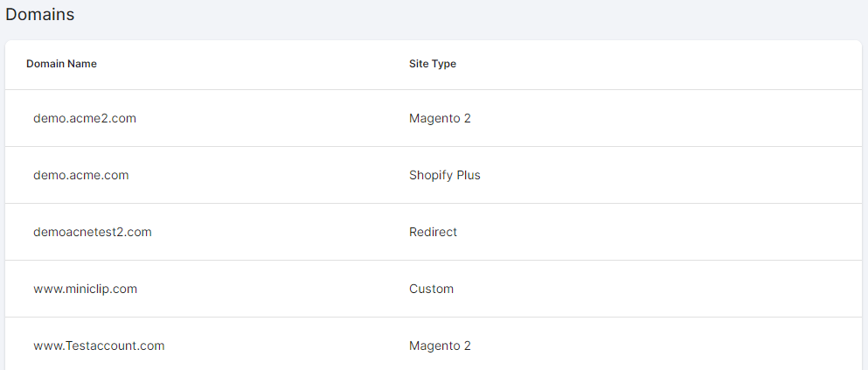Screen dimensions: 868x370
Task: Click blank header area right of Site Type
Action: 659,64
